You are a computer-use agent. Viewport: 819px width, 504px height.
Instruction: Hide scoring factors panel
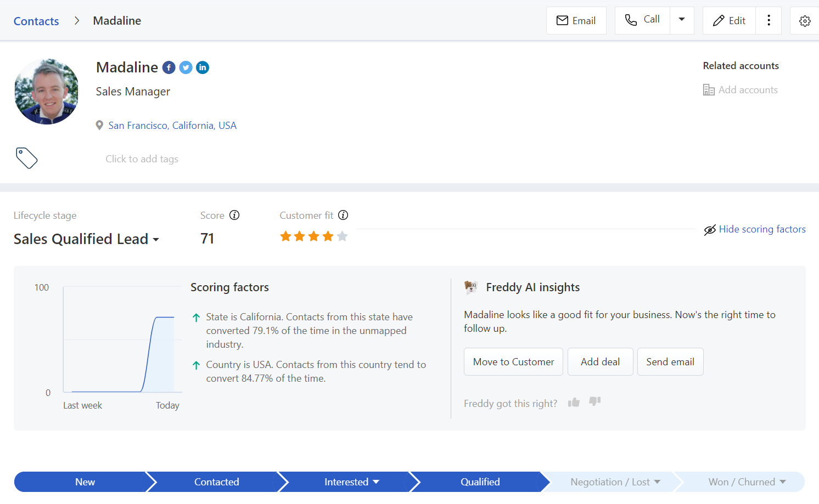pos(755,229)
